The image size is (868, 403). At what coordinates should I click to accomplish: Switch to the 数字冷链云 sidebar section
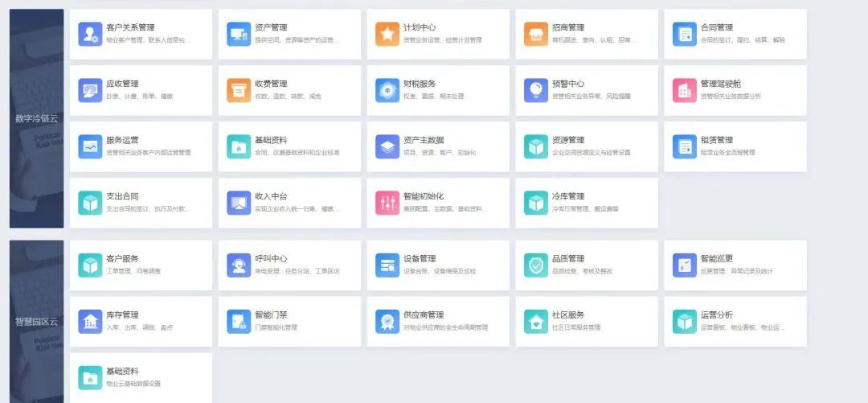tap(36, 118)
